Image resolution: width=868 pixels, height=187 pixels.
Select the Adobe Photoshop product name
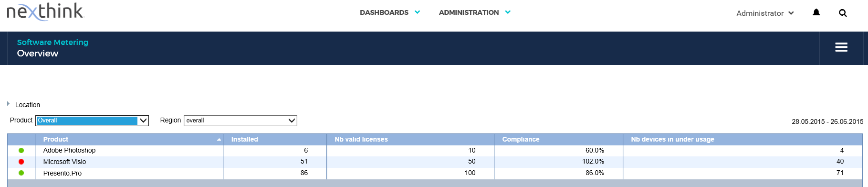pyautogui.click(x=69, y=150)
